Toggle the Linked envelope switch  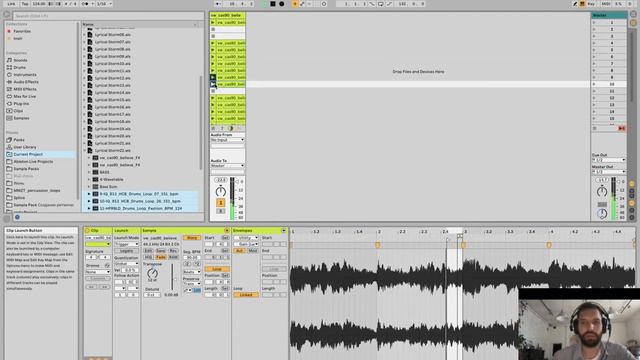(x=246, y=295)
